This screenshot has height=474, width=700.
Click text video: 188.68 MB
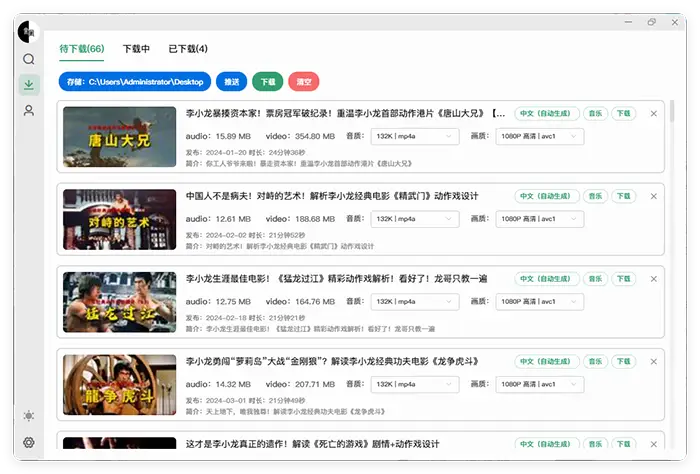coord(300,219)
